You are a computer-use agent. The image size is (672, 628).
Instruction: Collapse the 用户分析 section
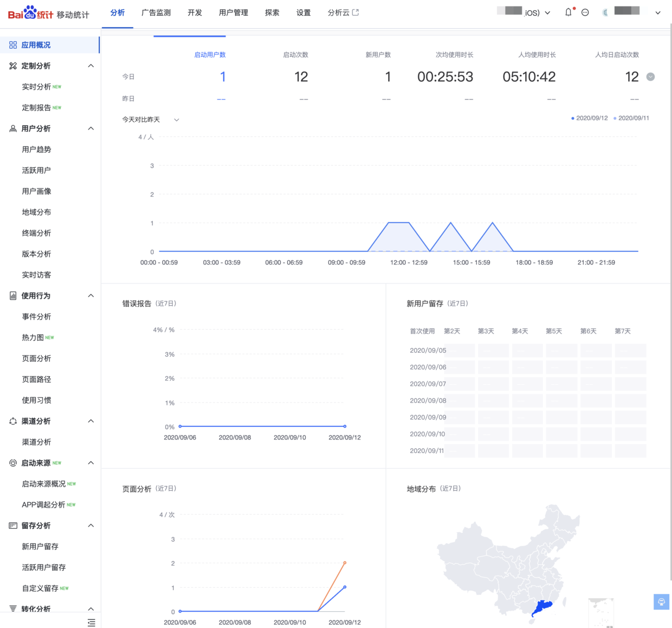(91, 128)
